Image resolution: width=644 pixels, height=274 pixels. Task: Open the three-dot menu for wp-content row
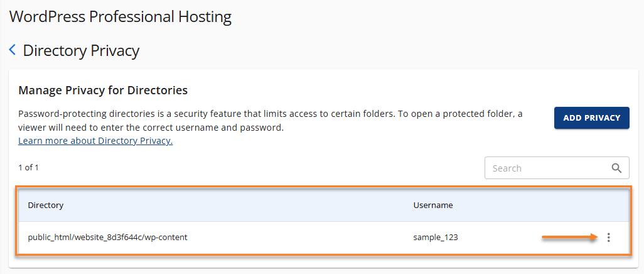pyautogui.click(x=609, y=238)
